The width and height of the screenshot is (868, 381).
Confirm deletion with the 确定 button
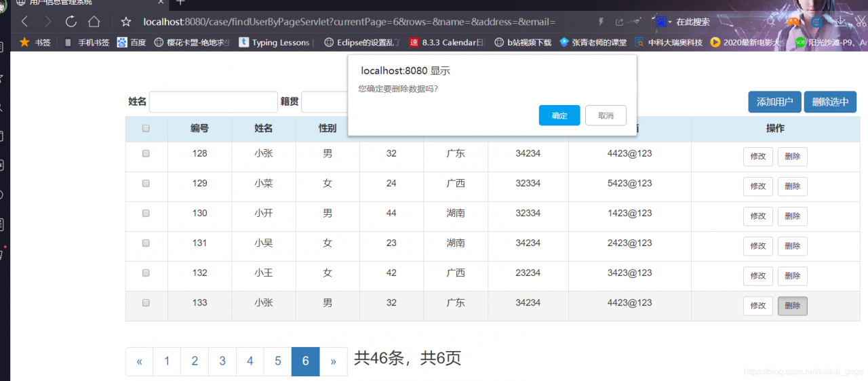point(559,115)
